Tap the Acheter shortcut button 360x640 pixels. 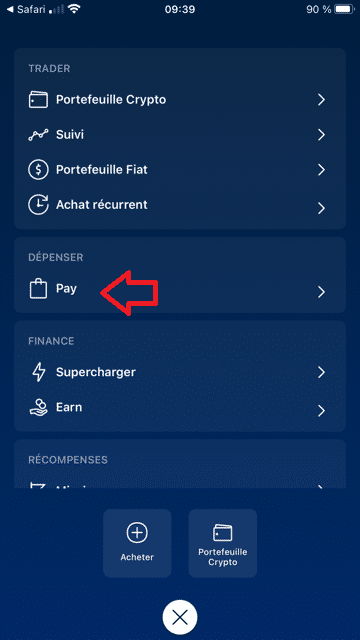137,543
